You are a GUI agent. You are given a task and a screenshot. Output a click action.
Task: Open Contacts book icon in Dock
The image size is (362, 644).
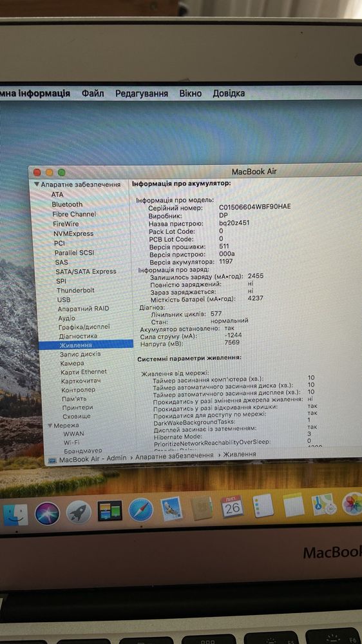(202, 508)
